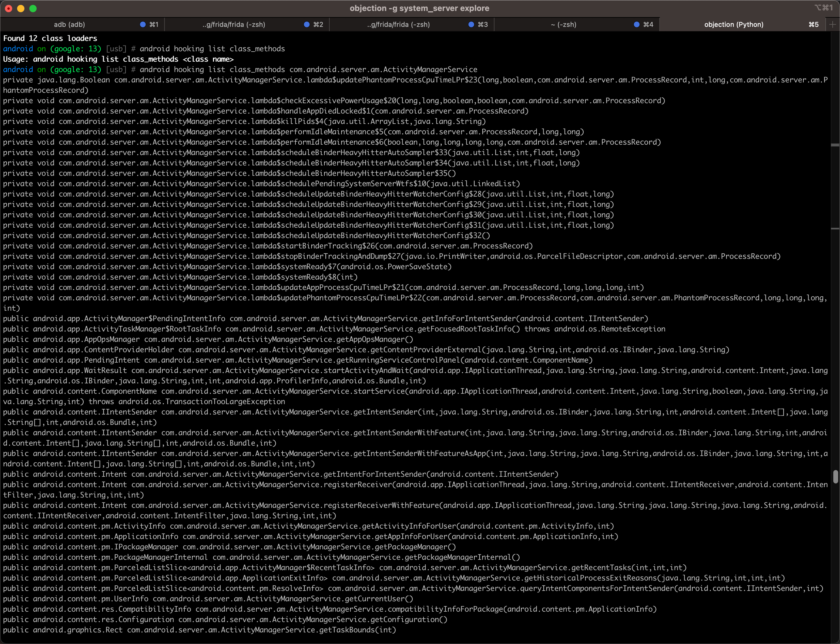Click the blue dot beside ⌘3

coord(471,24)
